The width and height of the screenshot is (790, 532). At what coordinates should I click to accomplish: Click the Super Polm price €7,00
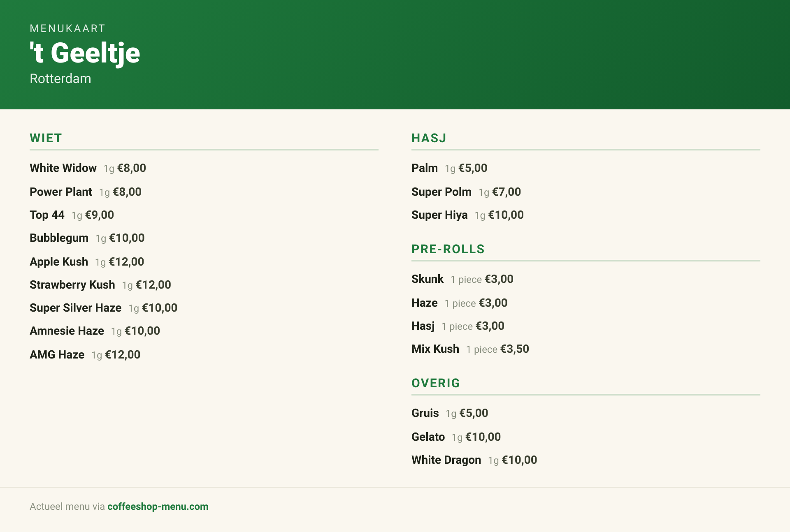click(x=507, y=192)
